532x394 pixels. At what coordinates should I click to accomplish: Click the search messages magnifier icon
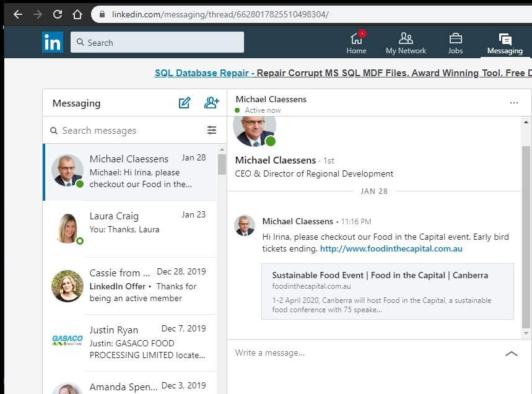tap(54, 131)
